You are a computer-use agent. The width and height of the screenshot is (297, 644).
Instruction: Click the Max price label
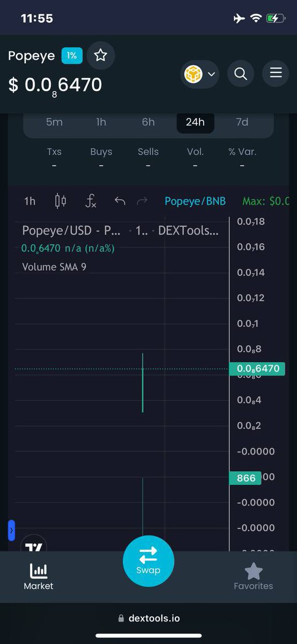point(266,201)
